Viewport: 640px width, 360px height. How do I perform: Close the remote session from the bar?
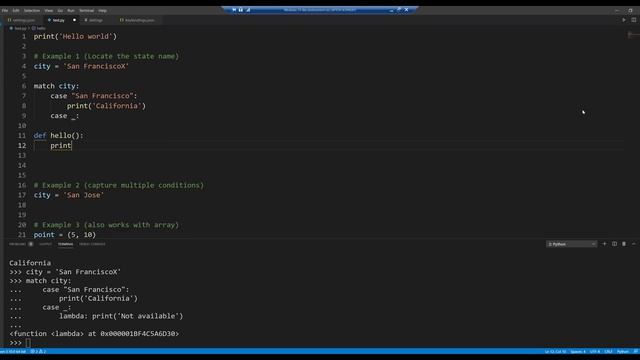point(407,10)
